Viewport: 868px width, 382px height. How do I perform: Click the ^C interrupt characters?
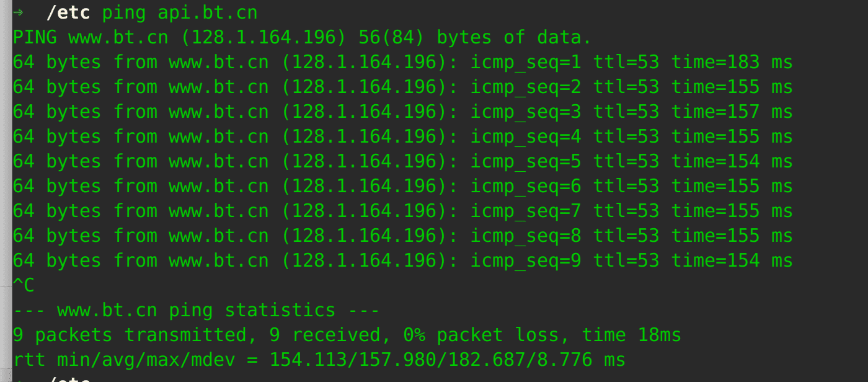click(24, 285)
